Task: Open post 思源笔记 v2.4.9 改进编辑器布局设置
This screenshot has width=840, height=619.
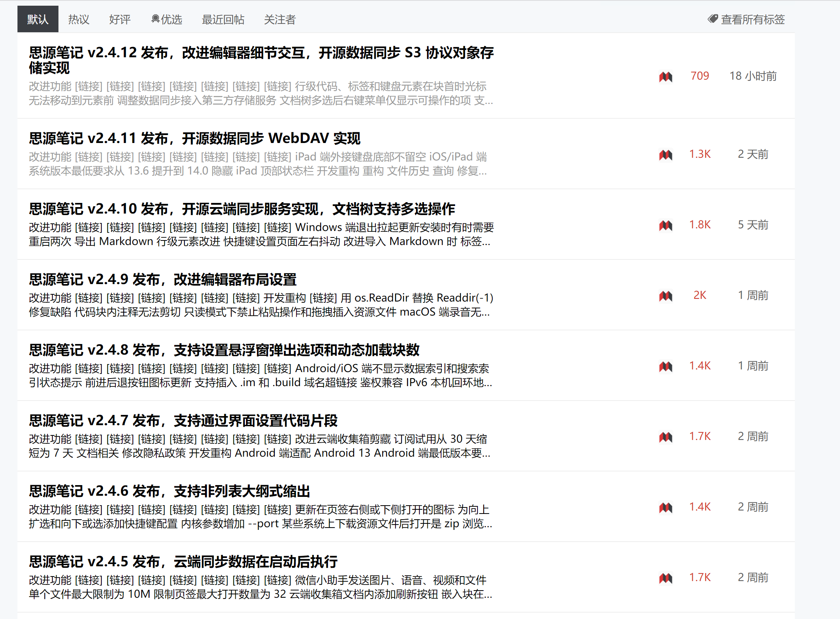Action: point(163,280)
